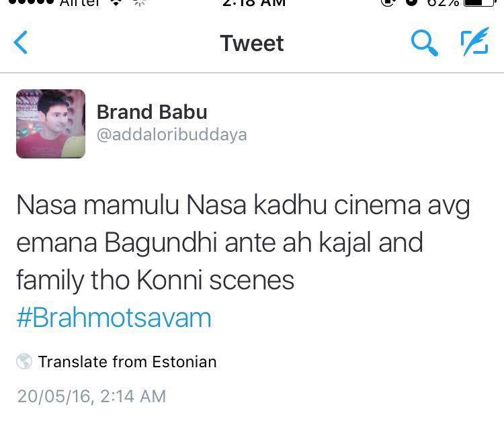Tap the rotation lock icon in the status bar
This screenshot has width=504, height=423.
pos(388,3)
